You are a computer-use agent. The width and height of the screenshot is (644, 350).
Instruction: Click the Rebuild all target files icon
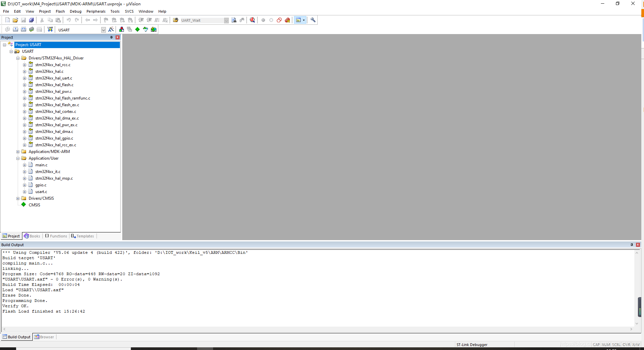(x=23, y=29)
